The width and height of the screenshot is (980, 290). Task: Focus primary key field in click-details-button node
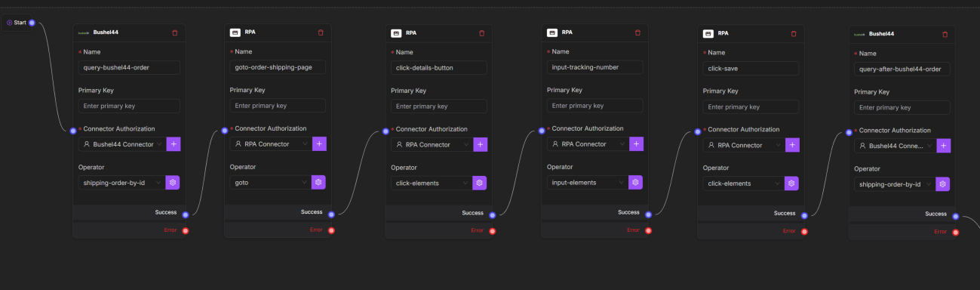[x=439, y=106]
